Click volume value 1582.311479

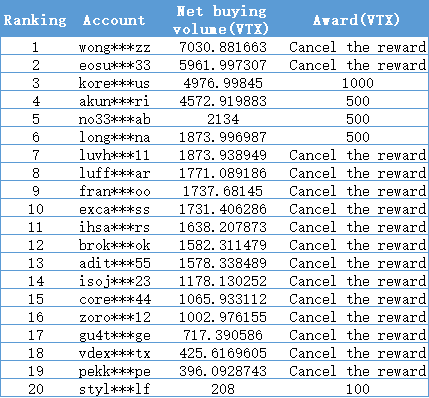click(223, 245)
